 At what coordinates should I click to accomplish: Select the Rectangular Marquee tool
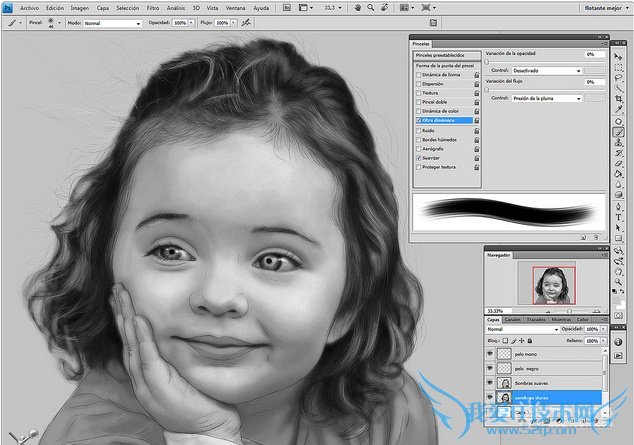point(618,67)
